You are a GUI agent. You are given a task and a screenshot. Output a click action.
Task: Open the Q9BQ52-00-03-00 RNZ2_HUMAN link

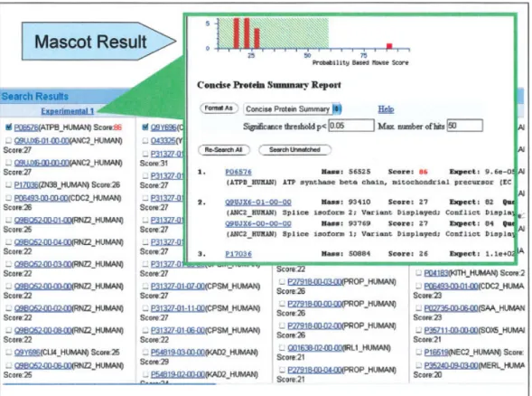click(x=42, y=264)
